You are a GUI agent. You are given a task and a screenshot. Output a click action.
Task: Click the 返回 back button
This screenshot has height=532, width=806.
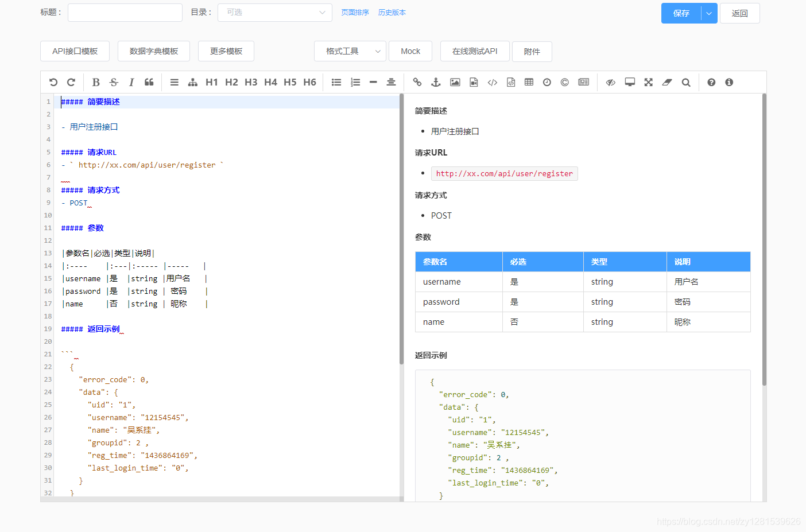(740, 13)
